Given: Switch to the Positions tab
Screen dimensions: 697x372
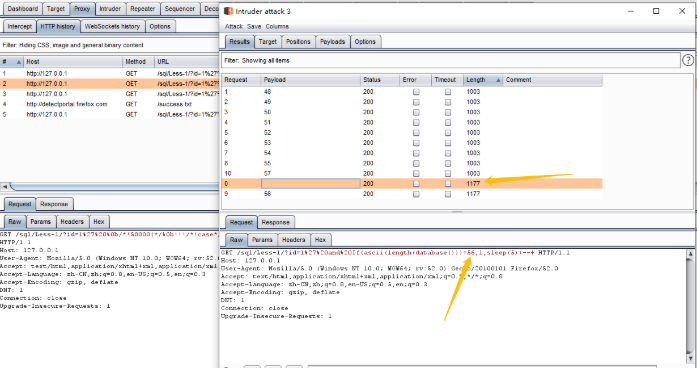Looking at the screenshot, I should 298,42.
